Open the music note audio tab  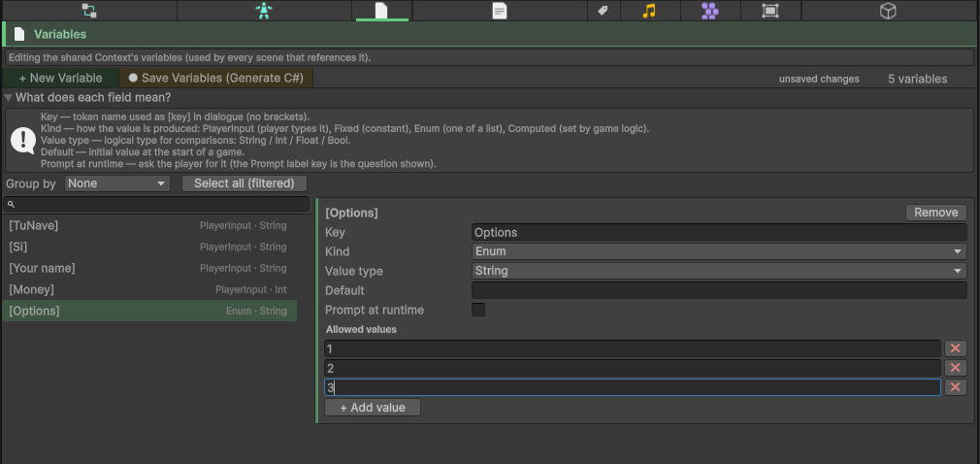tap(649, 11)
